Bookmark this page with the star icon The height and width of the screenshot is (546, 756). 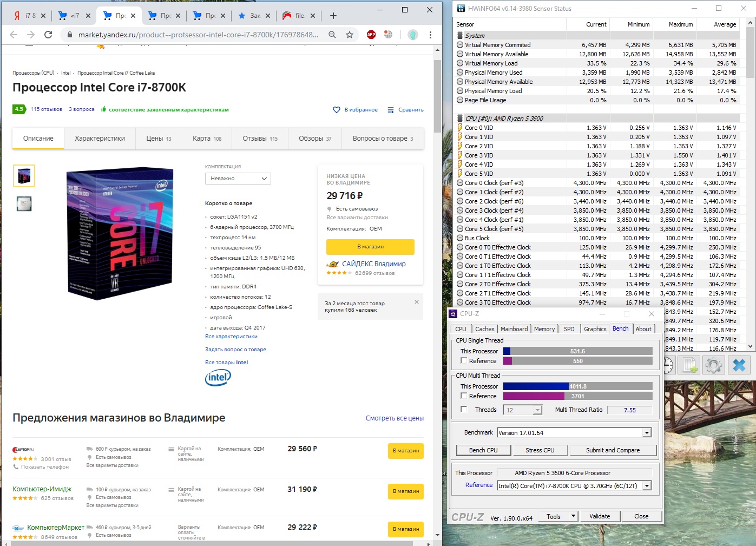350,35
